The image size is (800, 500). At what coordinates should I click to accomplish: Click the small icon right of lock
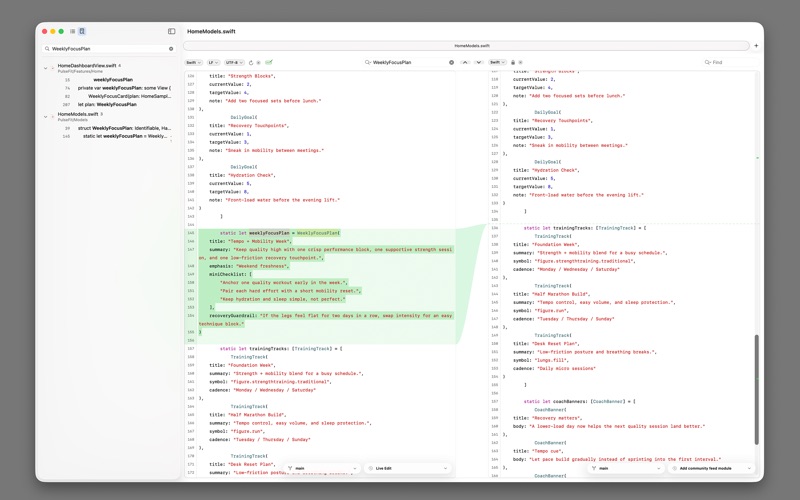click(520, 62)
